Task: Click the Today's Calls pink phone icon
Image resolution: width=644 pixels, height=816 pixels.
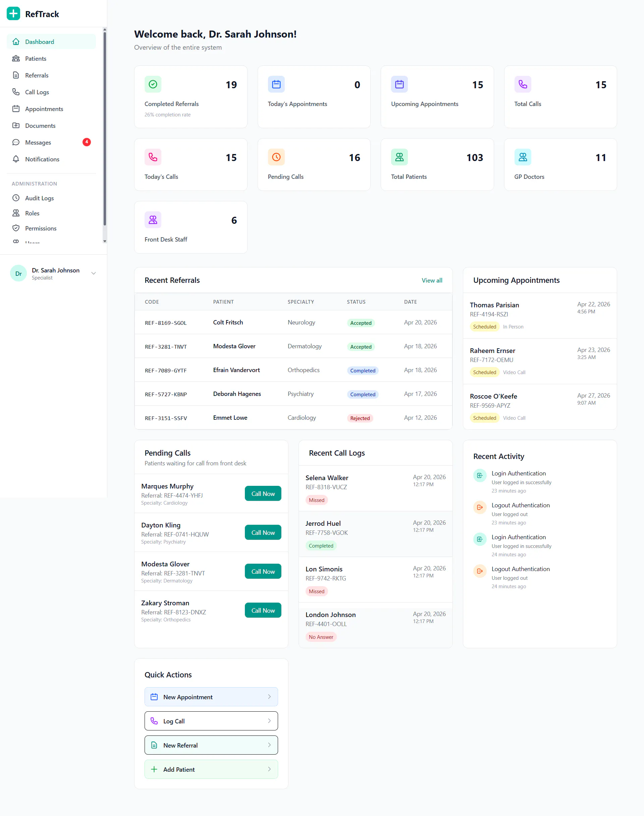Action: (153, 157)
